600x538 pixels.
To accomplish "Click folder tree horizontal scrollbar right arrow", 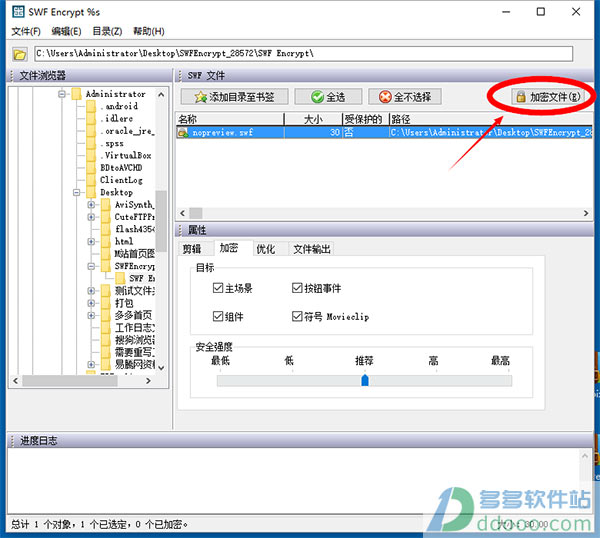I will 148,381.
